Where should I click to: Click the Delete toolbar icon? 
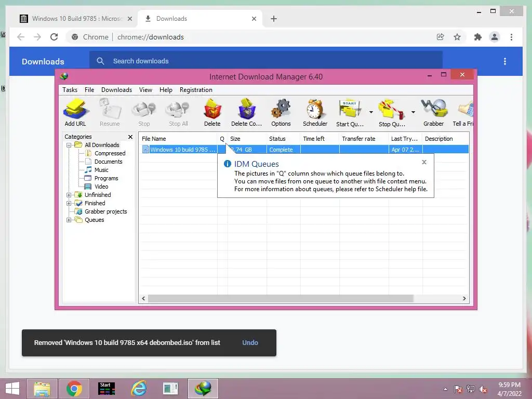coord(212,113)
